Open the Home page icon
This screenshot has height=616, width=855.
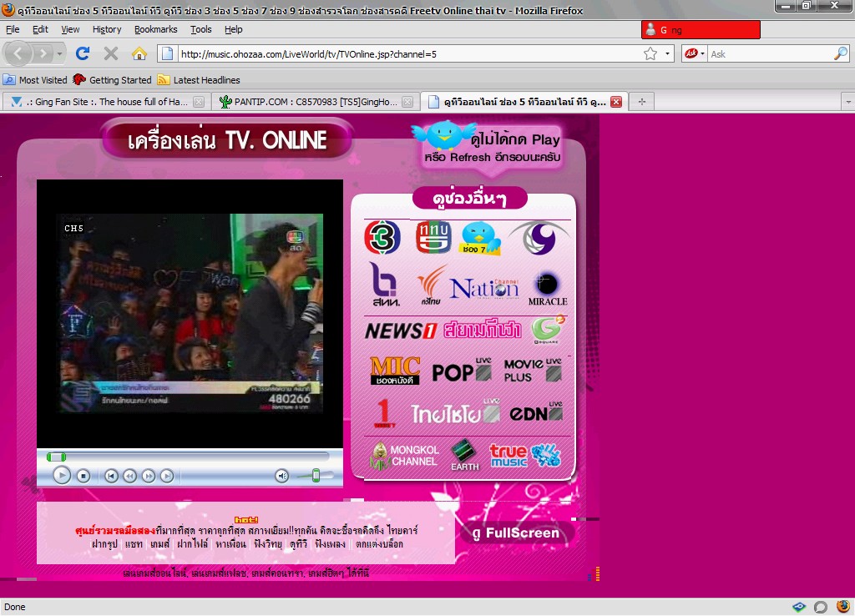(139, 53)
